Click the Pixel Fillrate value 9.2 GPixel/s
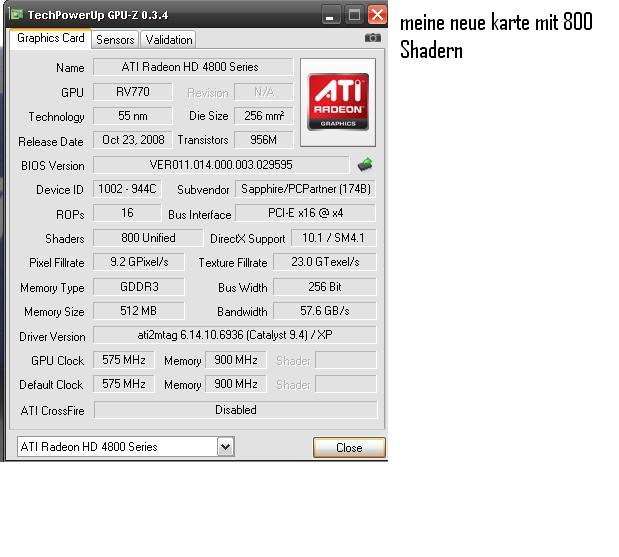619x557 pixels. (139, 262)
